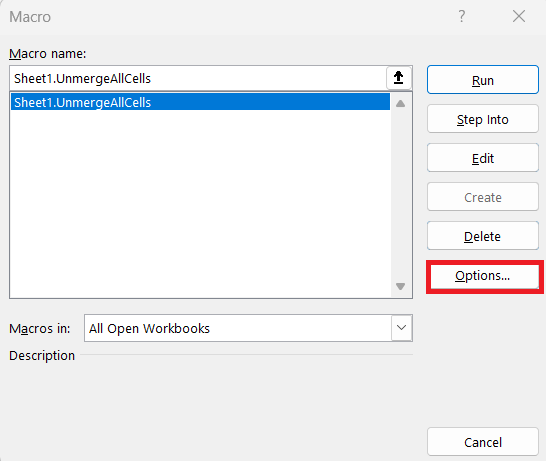Image resolution: width=546 pixels, height=461 pixels.
Task: Select Sheet1.UnmergeAllCells in the macro list
Action: pos(200,102)
